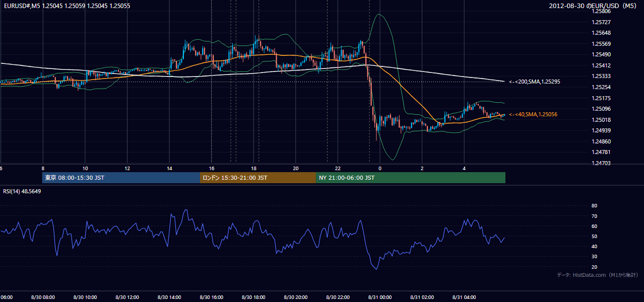Click the bottom time label 8/31 00:00
This screenshot has height=302, width=644.
[x=380, y=297]
